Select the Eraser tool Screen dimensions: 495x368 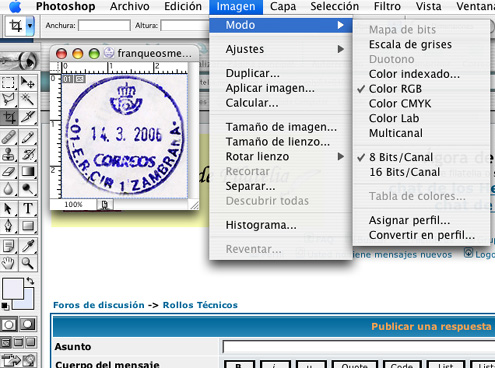tap(8, 172)
